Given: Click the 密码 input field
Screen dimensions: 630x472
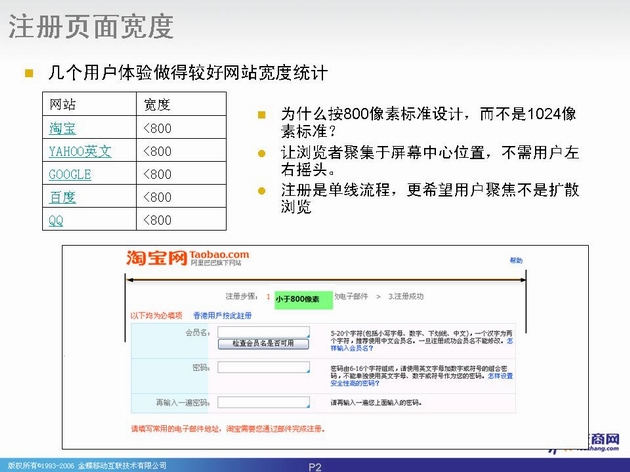Looking at the screenshot, I should tap(264, 367).
